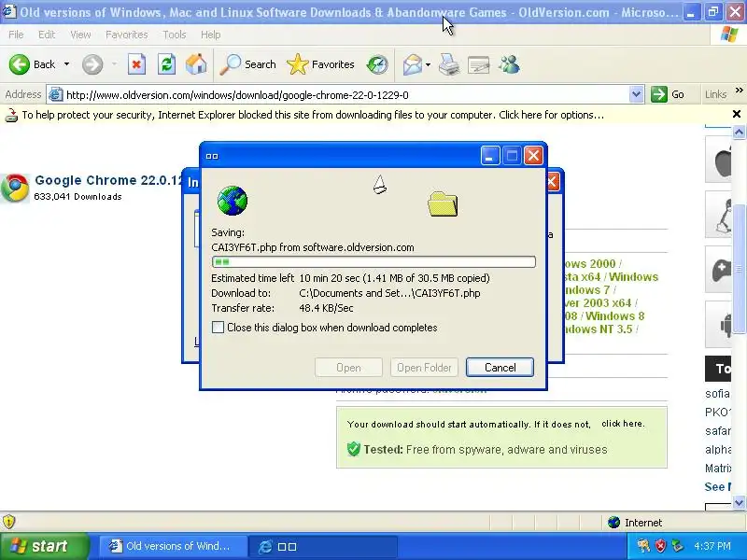Refresh the page with green arrows icon

pyautogui.click(x=167, y=64)
